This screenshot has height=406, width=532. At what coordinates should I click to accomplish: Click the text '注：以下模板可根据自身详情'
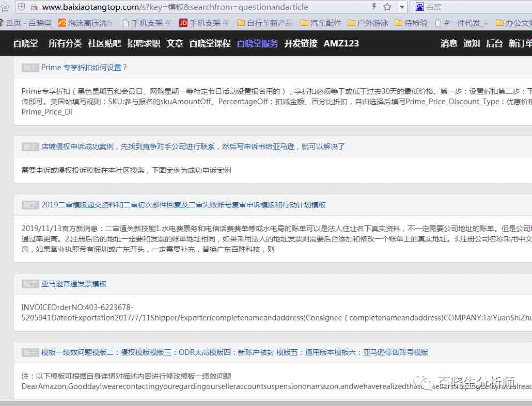[69, 376]
